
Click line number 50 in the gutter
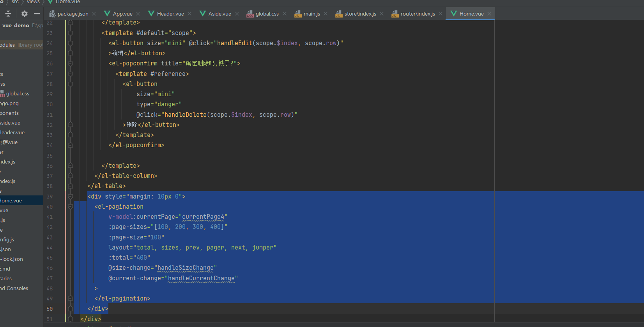click(x=50, y=309)
